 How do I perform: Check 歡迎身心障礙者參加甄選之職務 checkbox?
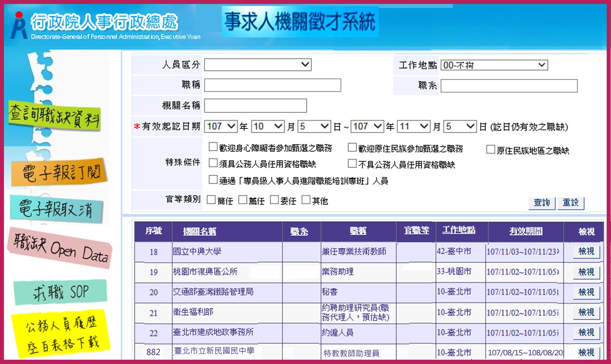pos(213,147)
